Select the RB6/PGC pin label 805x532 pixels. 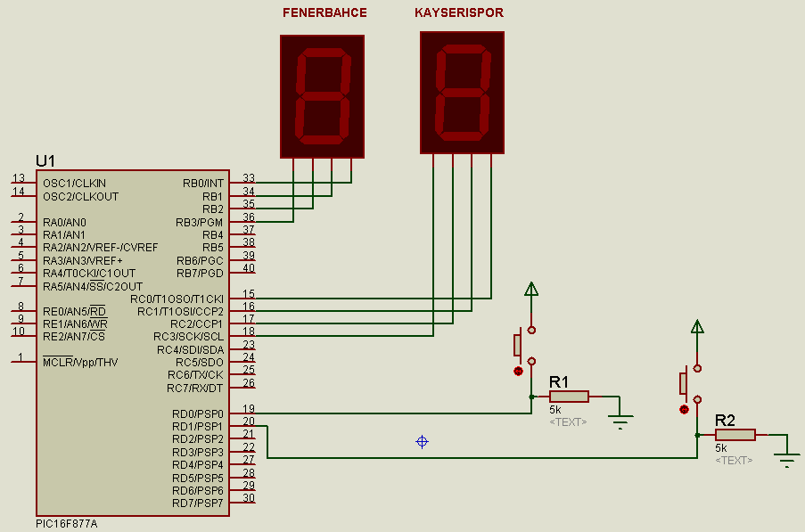coord(200,260)
